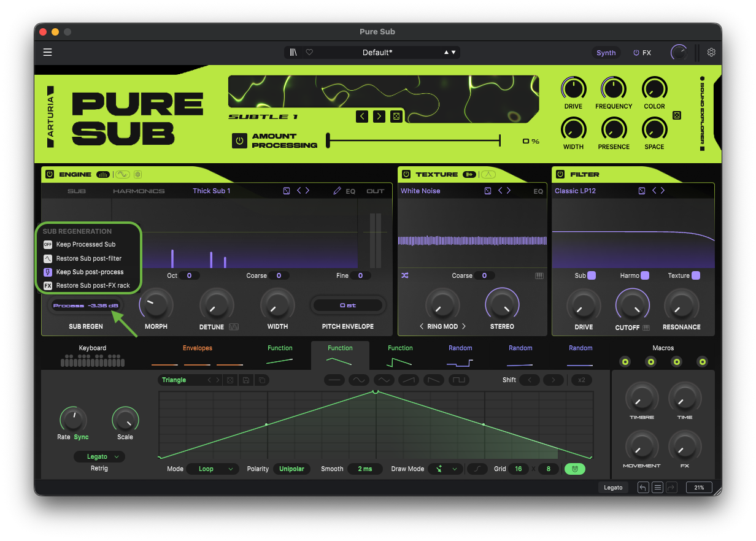Toggle the Engine power button
756x541 pixels.
50,174
